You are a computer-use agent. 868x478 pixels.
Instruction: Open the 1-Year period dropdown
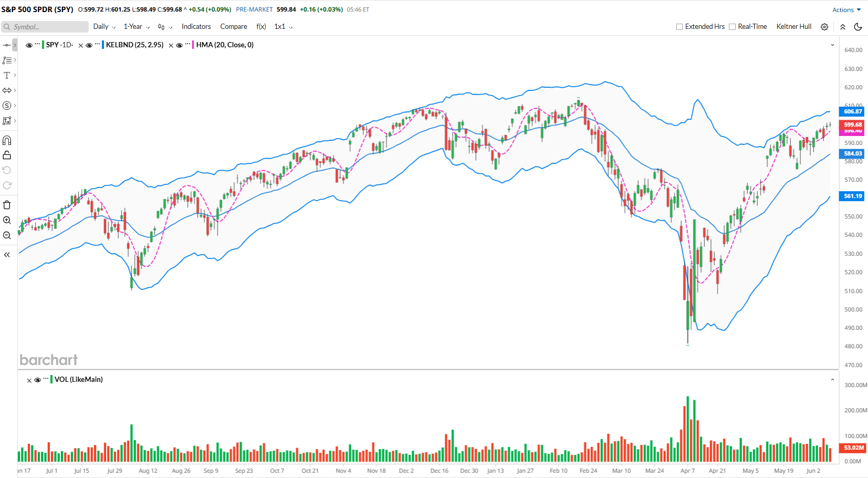point(137,27)
